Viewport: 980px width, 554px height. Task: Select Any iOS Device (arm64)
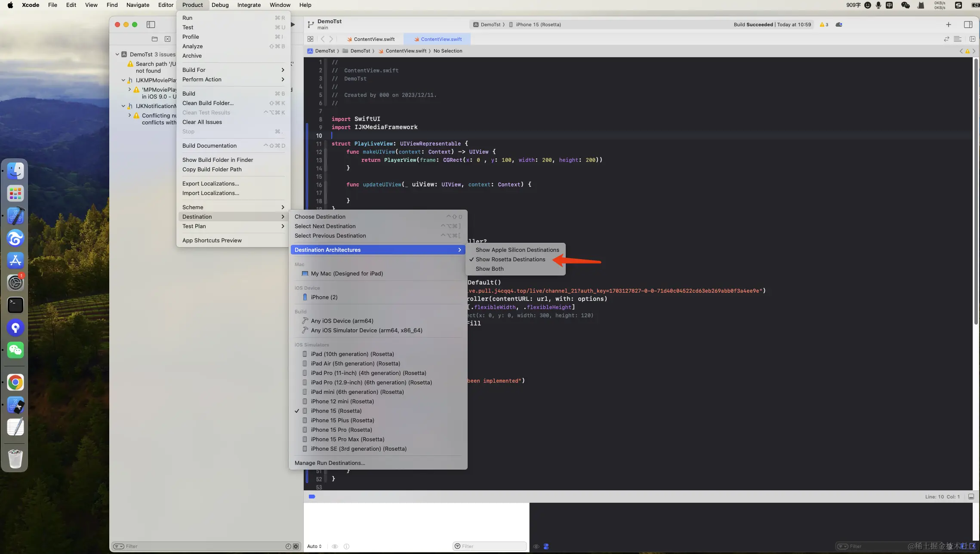(378, 321)
